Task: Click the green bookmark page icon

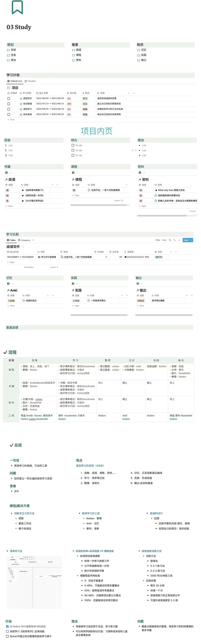Action: pos(17,7)
